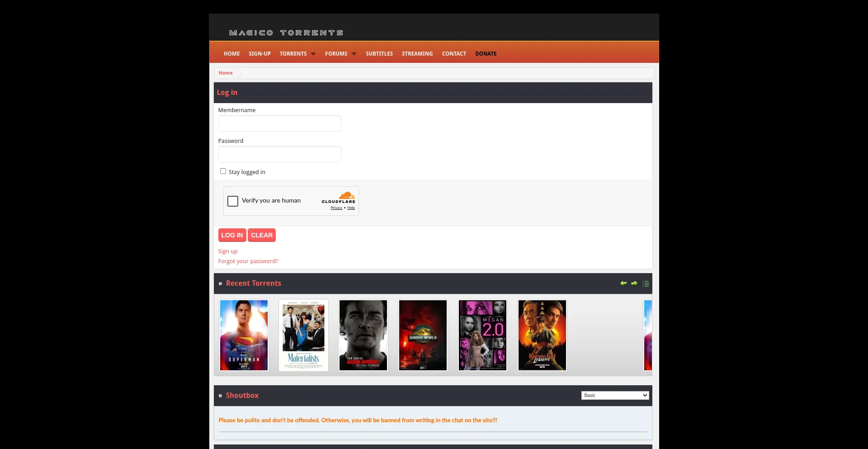Screen dimensions: 868x449
Task: Go to Home in the navigation bar
Action: 232,54
